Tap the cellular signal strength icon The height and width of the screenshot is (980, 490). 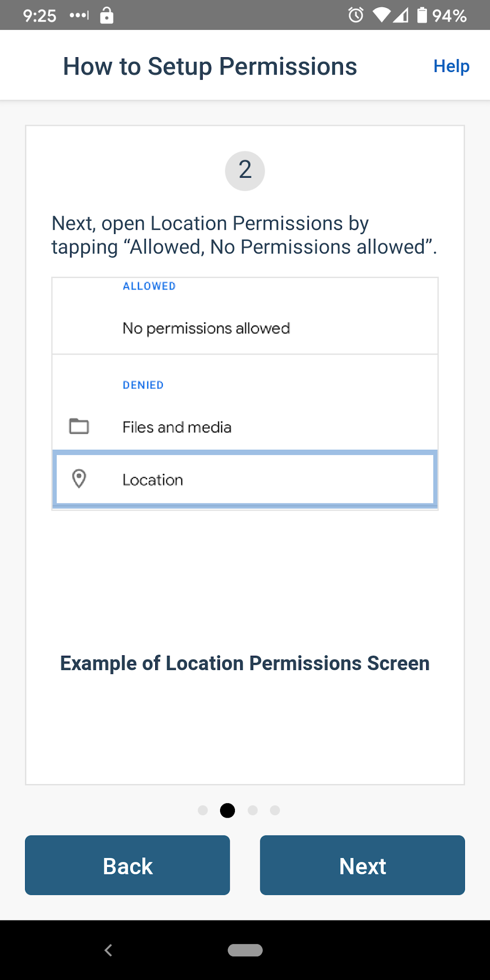click(401, 15)
